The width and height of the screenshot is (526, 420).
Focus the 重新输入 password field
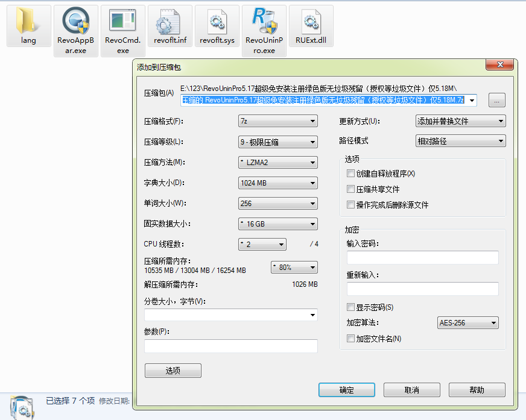coord(422,289)
